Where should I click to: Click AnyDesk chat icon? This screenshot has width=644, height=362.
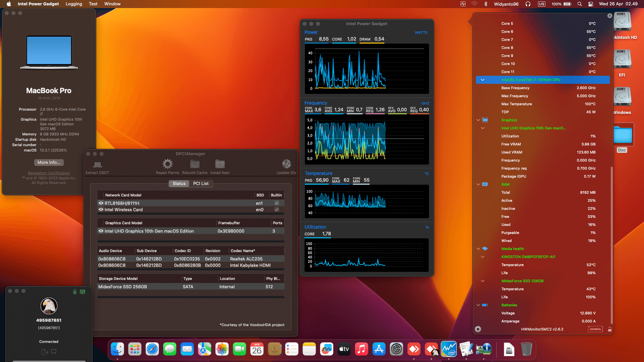point(54,352)
